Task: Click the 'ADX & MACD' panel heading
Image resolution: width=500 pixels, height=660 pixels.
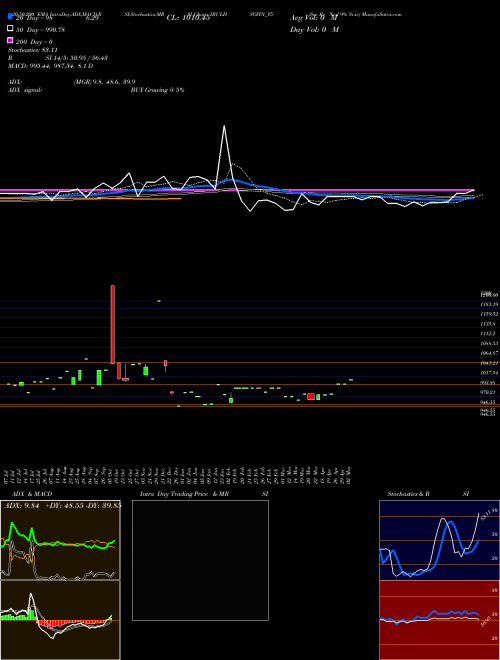Action: pyautogui.click(x=32, y=494)
